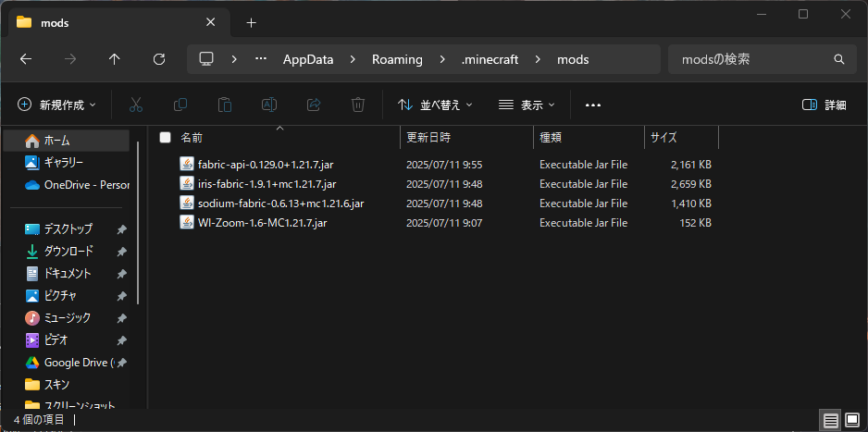Click the Share icon in toolbar
Screen dimensions: 868x432
pyautogui.click(x=314, y=105)
